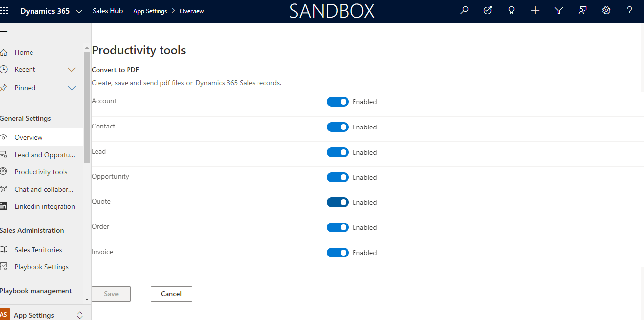Go to Productivity tools in sidebar
The height and width of the screenshot is (320, 644).
click(x=41, y=172)
